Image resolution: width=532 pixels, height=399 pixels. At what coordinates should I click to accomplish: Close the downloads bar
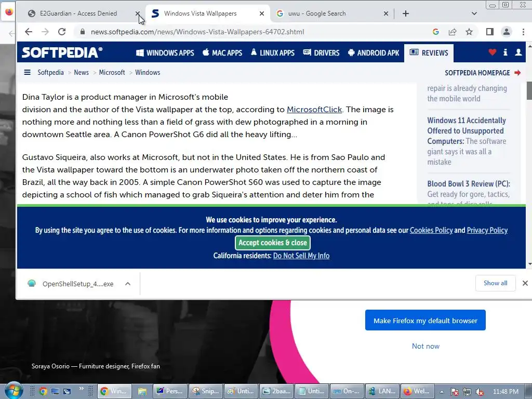[x=525, y=283]
